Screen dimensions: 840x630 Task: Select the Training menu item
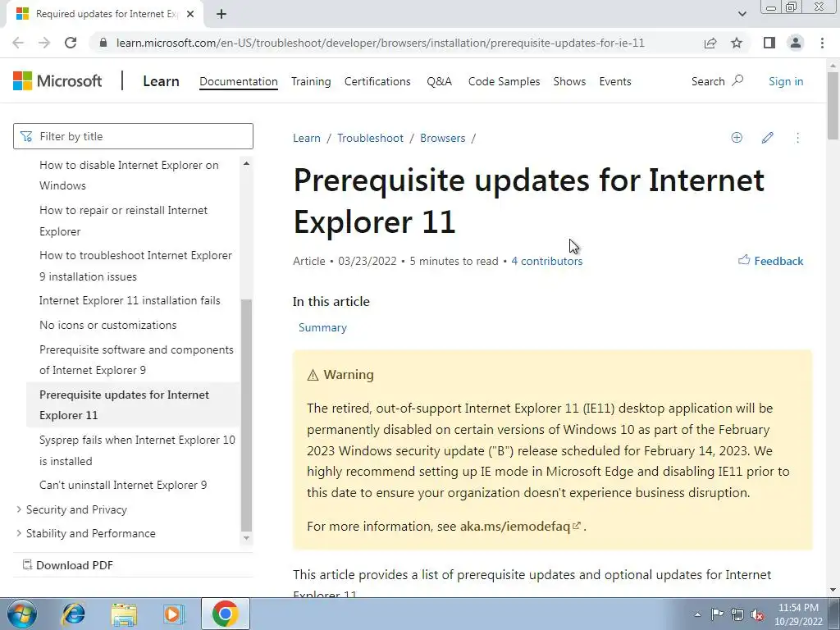click(x=311, y=81)
